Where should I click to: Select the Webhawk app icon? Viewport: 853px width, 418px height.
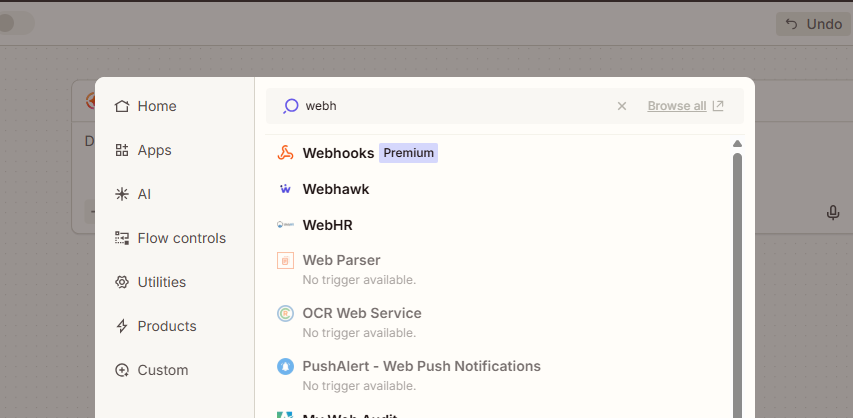tap(285, 189)
